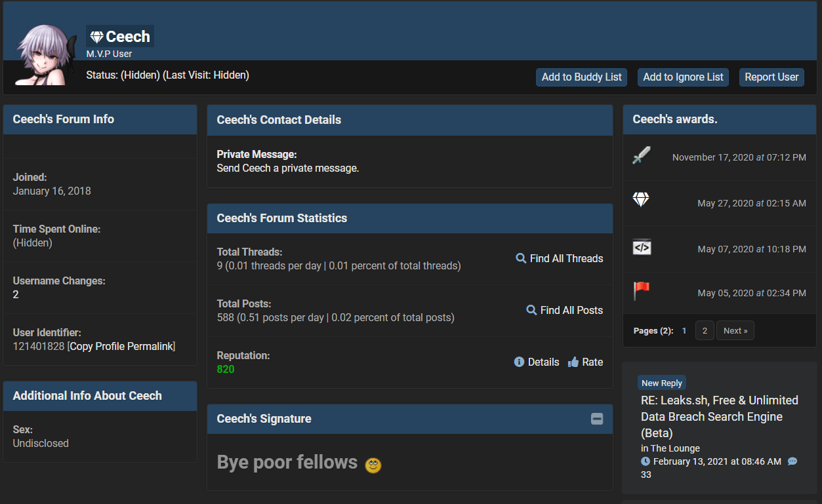822x504 pixels.
Task: Click Sex: Undisclosed value
Action: pos(41,443)
